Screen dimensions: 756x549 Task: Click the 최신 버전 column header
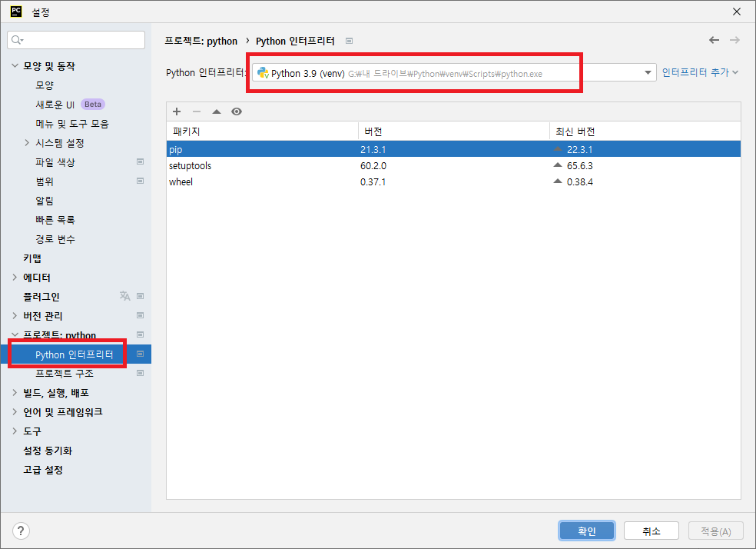coord(645,131)
